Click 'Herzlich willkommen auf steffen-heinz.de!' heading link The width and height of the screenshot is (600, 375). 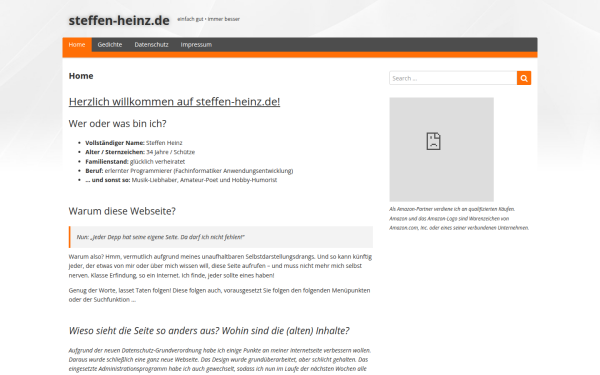174,101
